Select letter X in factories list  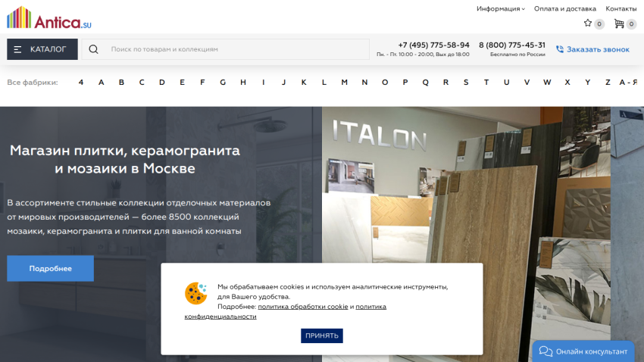tap(567, 83)
